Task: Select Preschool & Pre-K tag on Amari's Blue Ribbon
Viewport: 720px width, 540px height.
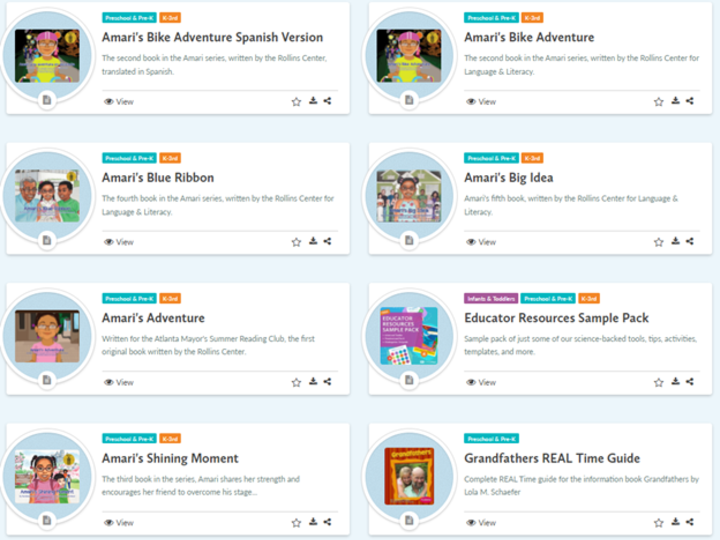Action: point(129,158)
